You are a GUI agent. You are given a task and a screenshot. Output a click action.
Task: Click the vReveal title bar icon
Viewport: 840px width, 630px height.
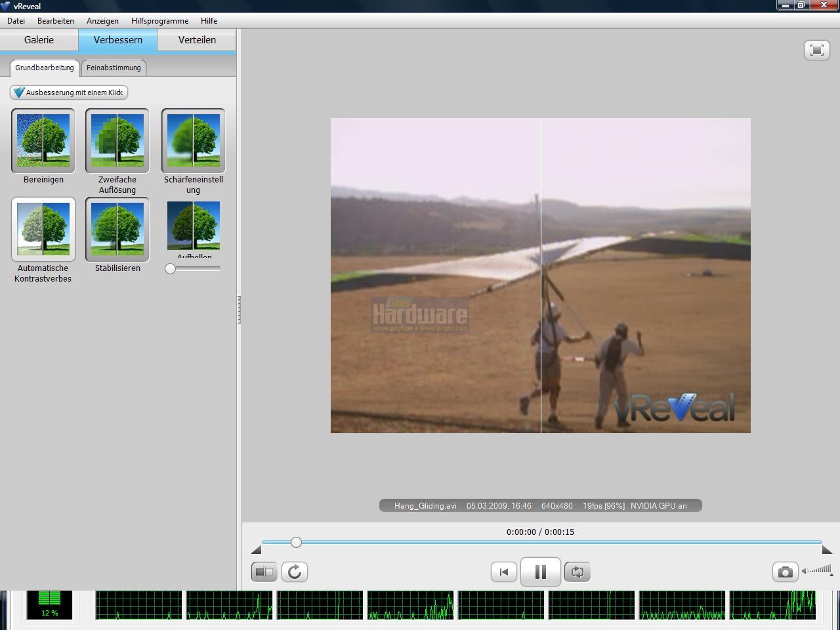click(x=6, y=6)
